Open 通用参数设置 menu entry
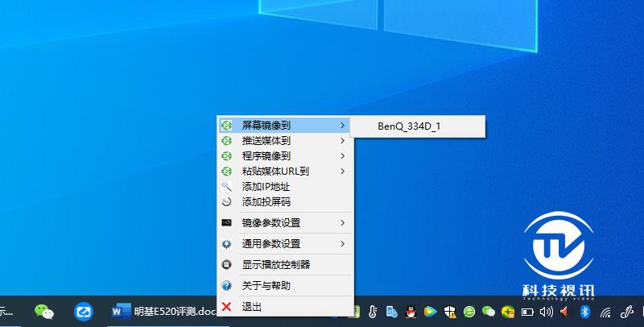 283,244
